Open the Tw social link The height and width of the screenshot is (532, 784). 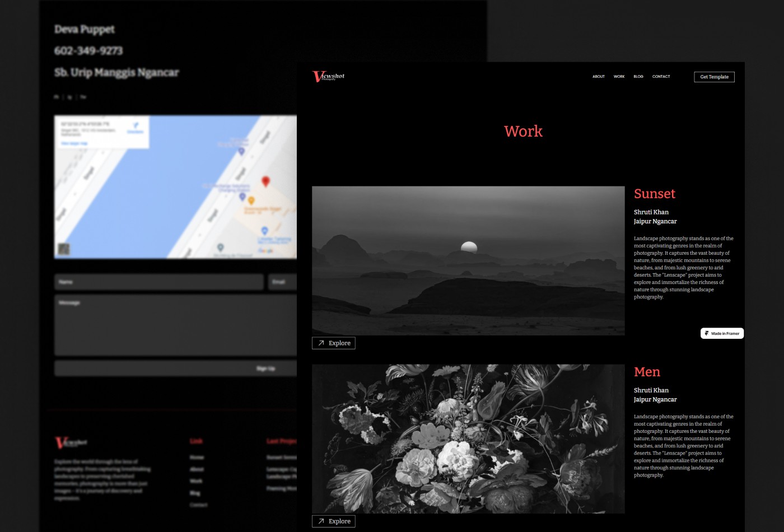[83, 97]
